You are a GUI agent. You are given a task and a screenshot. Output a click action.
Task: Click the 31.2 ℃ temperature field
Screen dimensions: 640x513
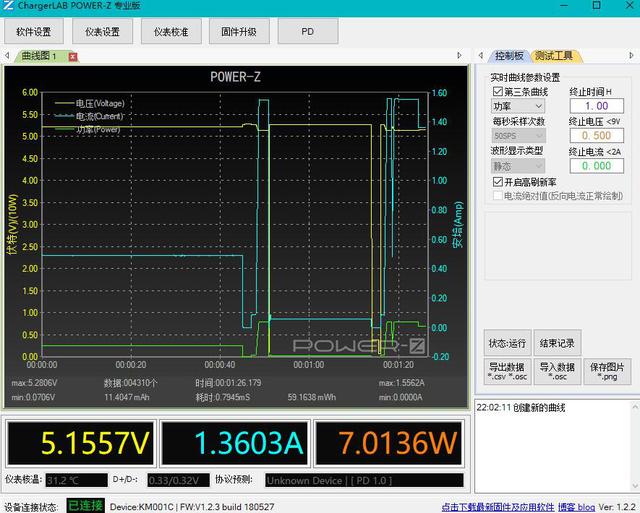(x=76, y=480)
